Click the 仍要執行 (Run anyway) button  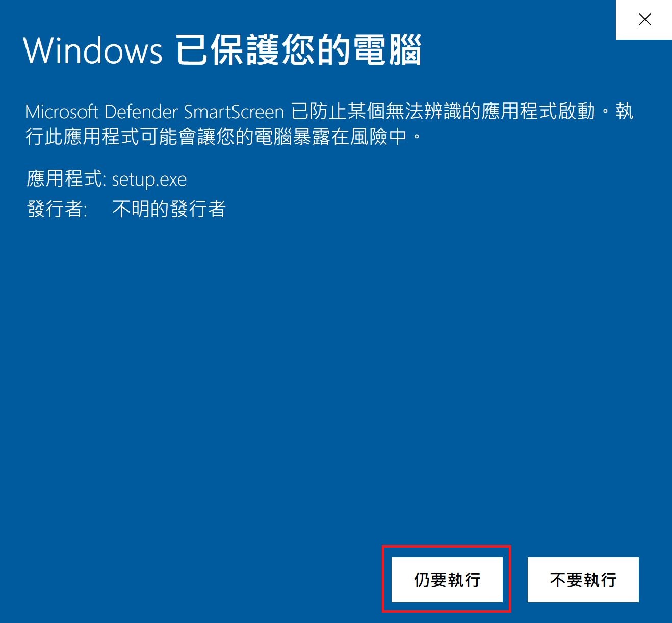click(x=447, y=580)
